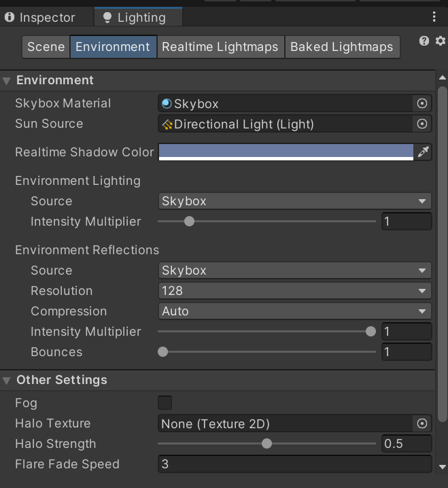This screenshot has height=488, width=448.
Task: Click scrollbar down arrow
Action: pos(443,466)
